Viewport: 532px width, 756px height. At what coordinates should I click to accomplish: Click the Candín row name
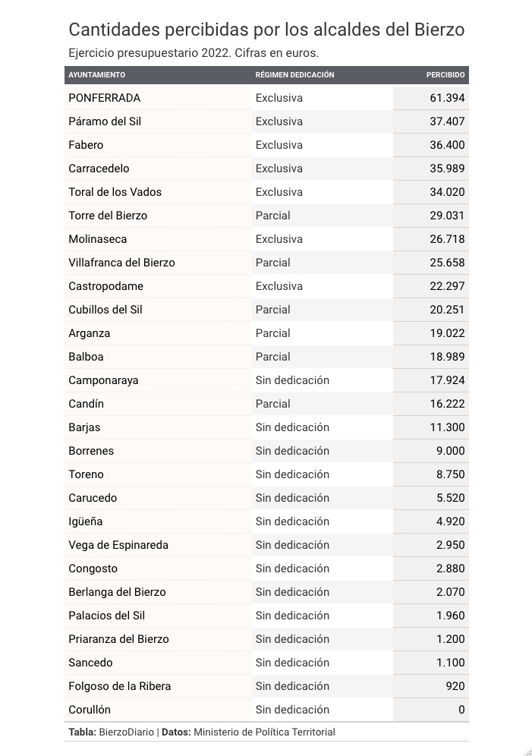point(87,404)
